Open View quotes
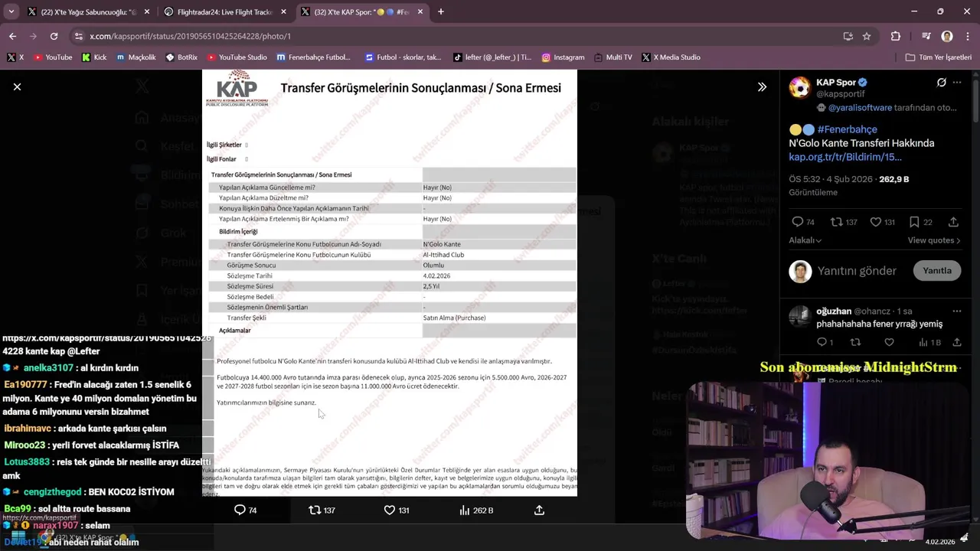This screenshot has width=980, height=551. (x=934, y=240)
